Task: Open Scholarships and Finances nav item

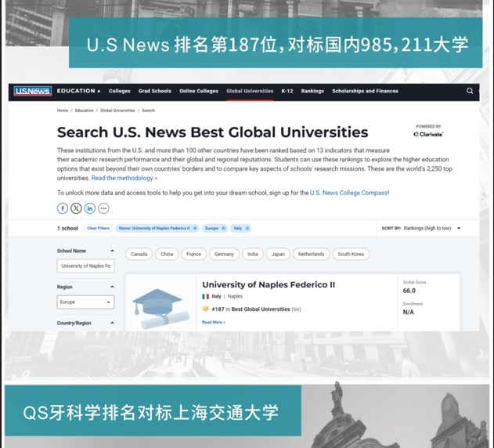Action: [365, 91]
